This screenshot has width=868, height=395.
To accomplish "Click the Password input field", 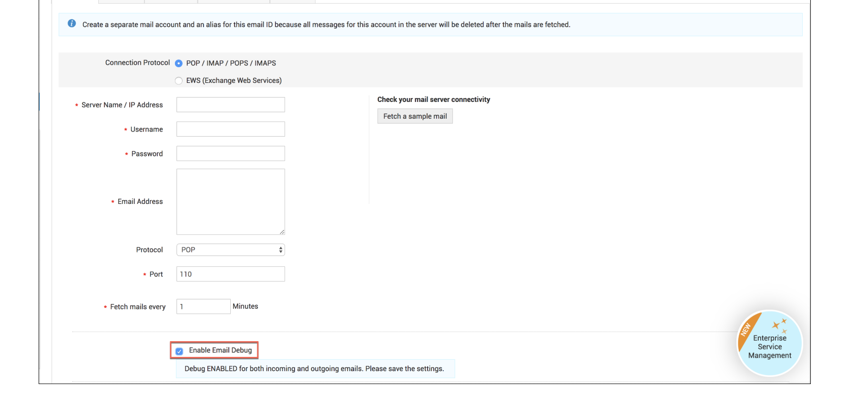I will point(231,153).
